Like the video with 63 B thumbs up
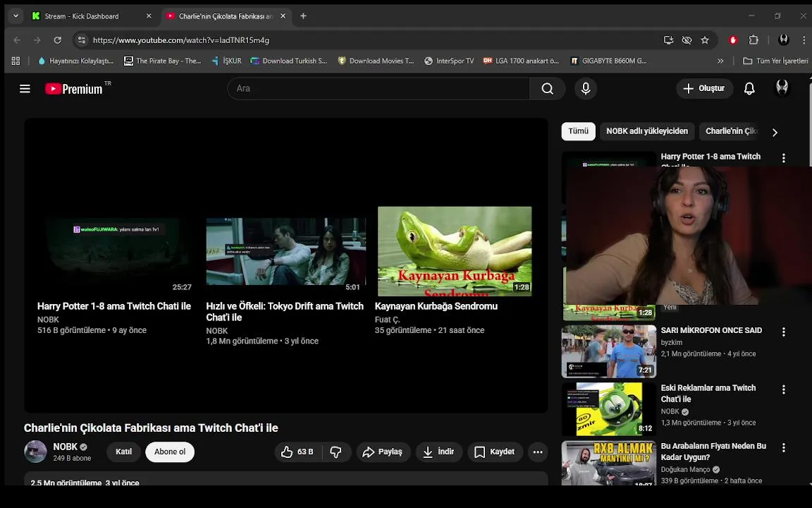This screenshot has width=812, height=508. click(x=297, y=452)
